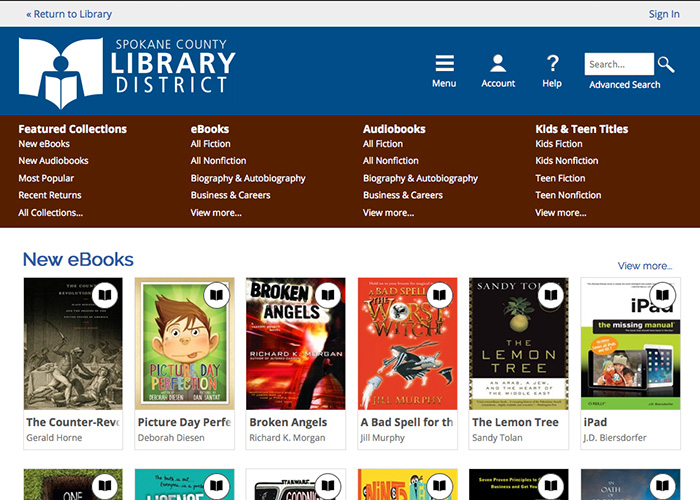Select Biography & Autobiography under Audiobooks
This screenshot has width=700, height=500.
420,178
